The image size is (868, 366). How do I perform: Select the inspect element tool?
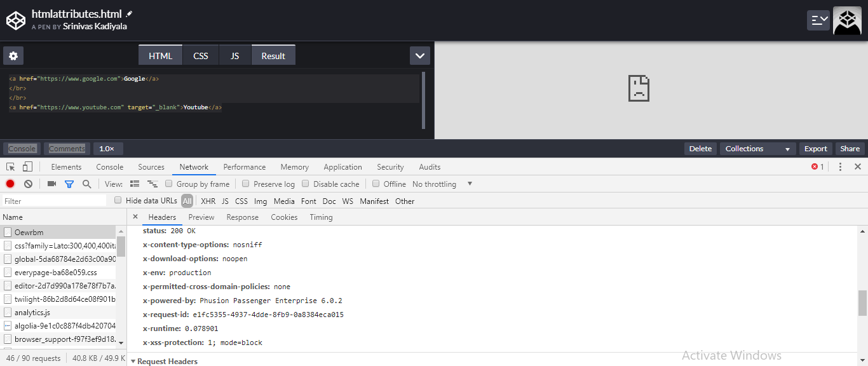pyautogui.click(x=10, y=166)
